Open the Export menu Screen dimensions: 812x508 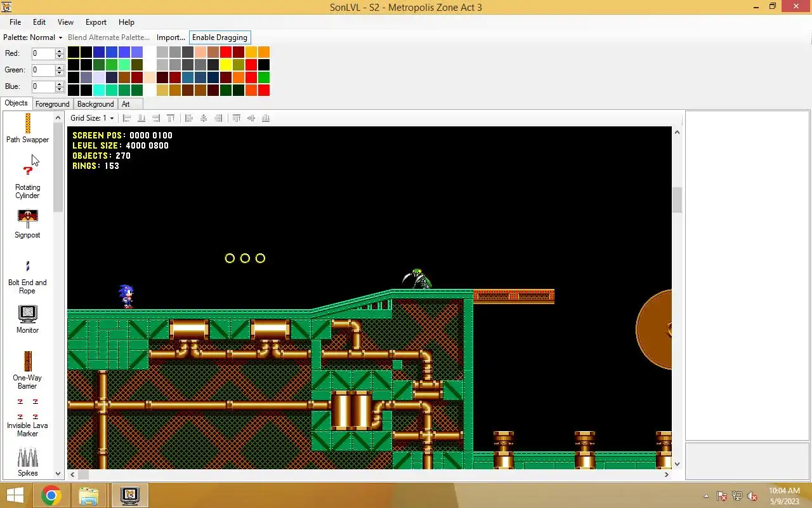click(96, 22)
